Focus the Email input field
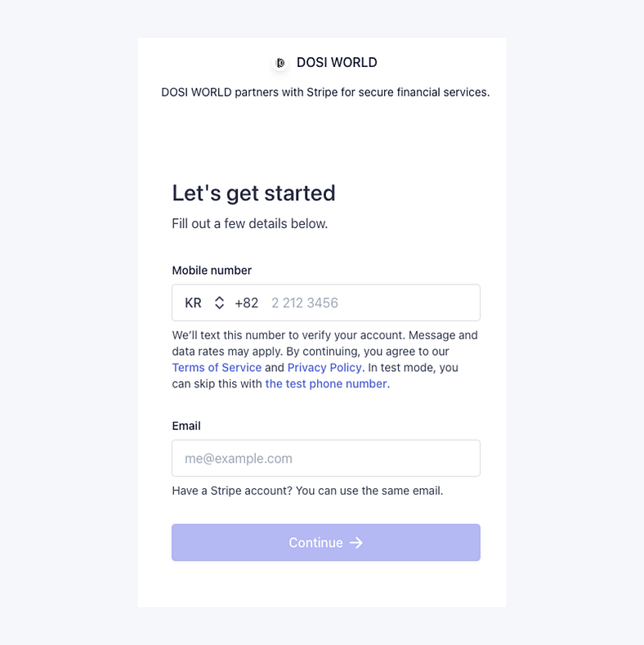Image resolution: width=644 pixels, height=645 pixels. click(325, 459)
